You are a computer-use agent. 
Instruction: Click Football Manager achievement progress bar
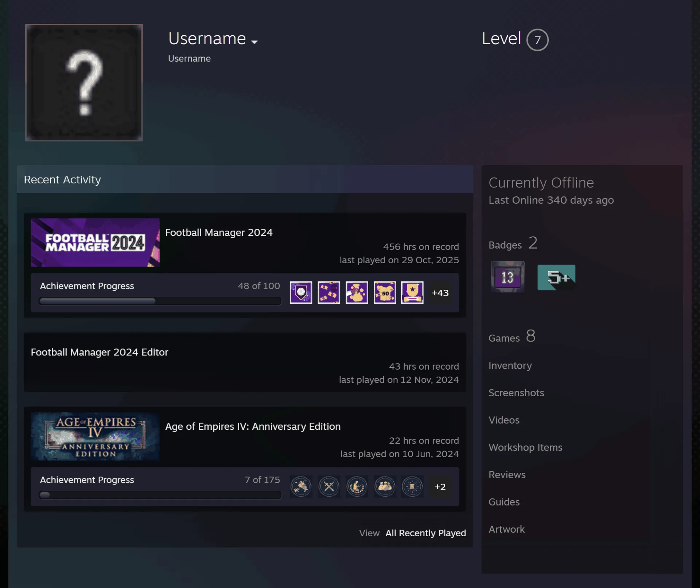pyautogui.click(x=160, y=301)
